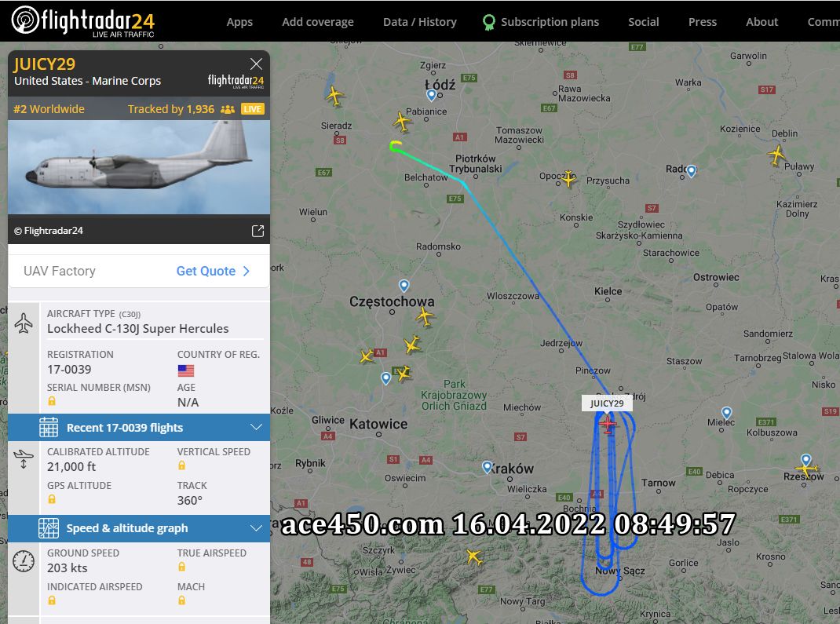
Task: Click the C-130J aircraft photo
Action: 139,167
